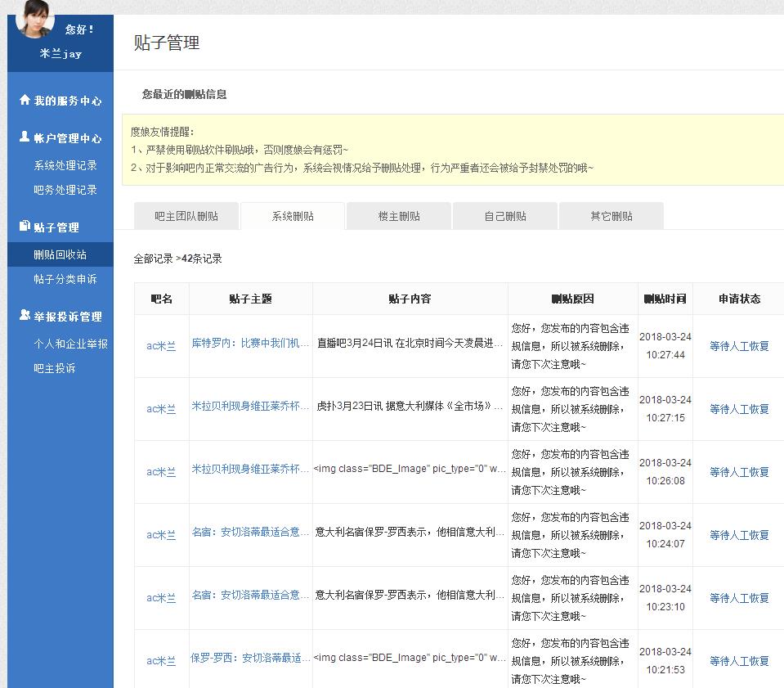Select 删贴回收站 in the sidebar
Screen dimensions: 784x688
[60, 254]
